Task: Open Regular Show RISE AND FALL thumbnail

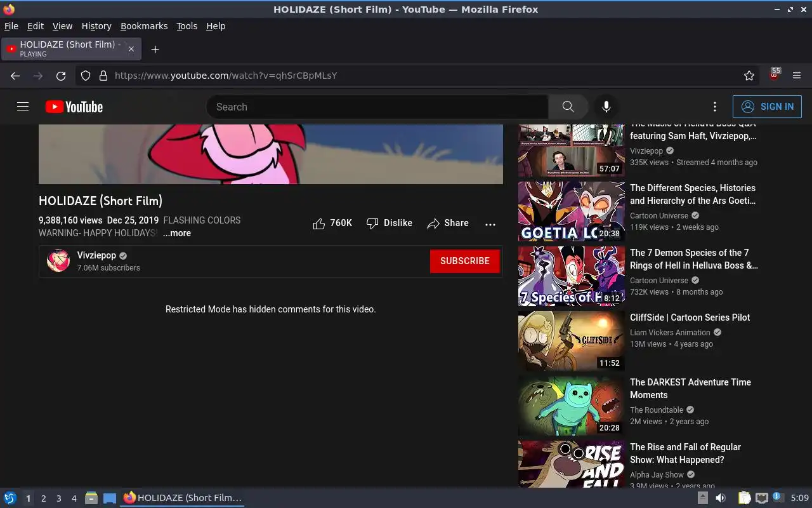Action: [572, 464]
